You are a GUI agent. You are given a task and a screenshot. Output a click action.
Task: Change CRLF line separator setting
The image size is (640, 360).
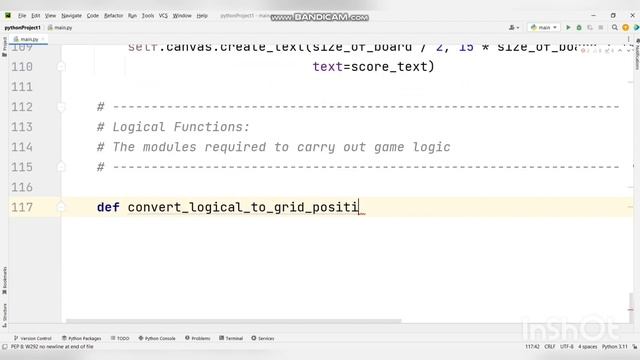point(549,347)
